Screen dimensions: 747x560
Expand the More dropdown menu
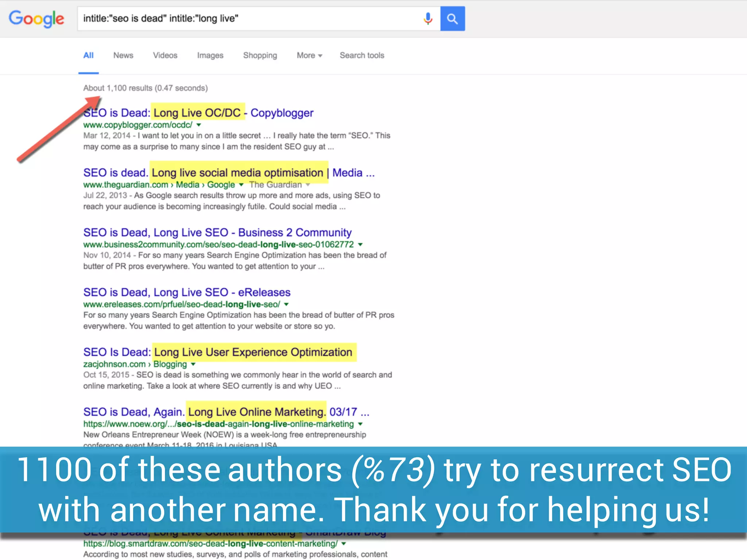pos(309,55)
